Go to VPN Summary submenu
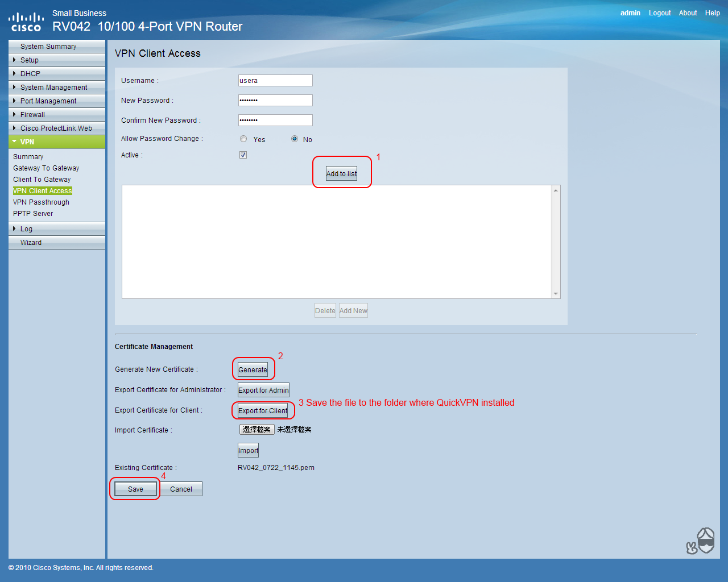This screenshot has width=728, height=582. click(28, 157)
